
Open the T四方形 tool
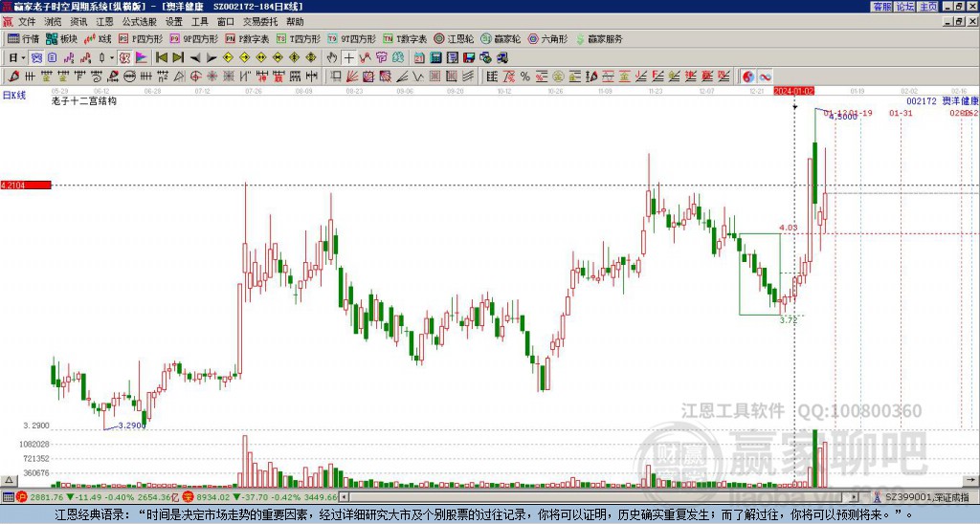click(x=299, y=38)
